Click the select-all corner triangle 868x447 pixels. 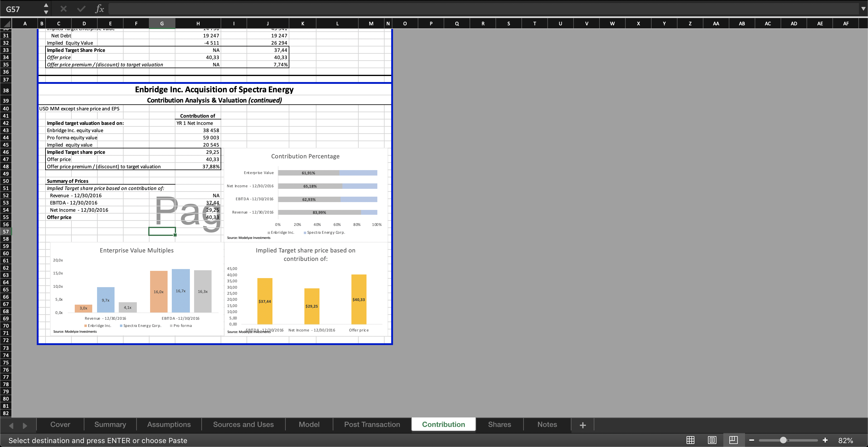[x=6, y=24]
